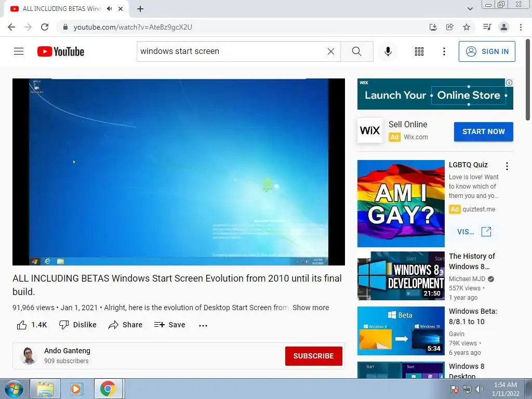Open Chrome three-dot menu
The height and width of the screenshot is (399, 532).
(x=521, y=27)
